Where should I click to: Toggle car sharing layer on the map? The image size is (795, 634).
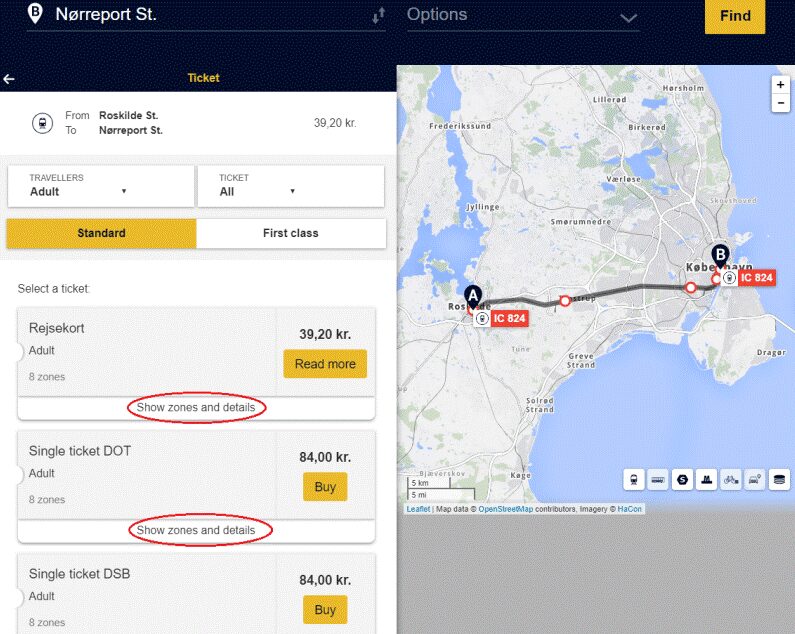tap(754, 480)
